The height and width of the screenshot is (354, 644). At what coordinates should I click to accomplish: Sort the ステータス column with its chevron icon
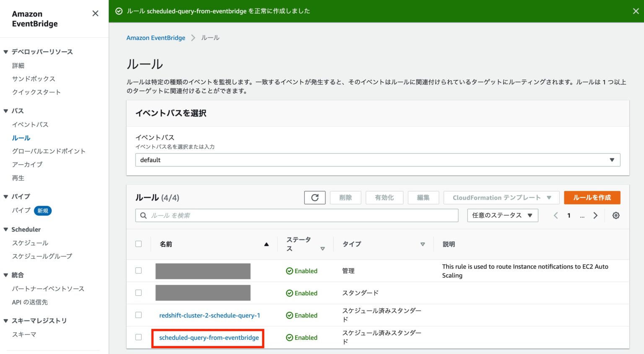coord(323,248)
